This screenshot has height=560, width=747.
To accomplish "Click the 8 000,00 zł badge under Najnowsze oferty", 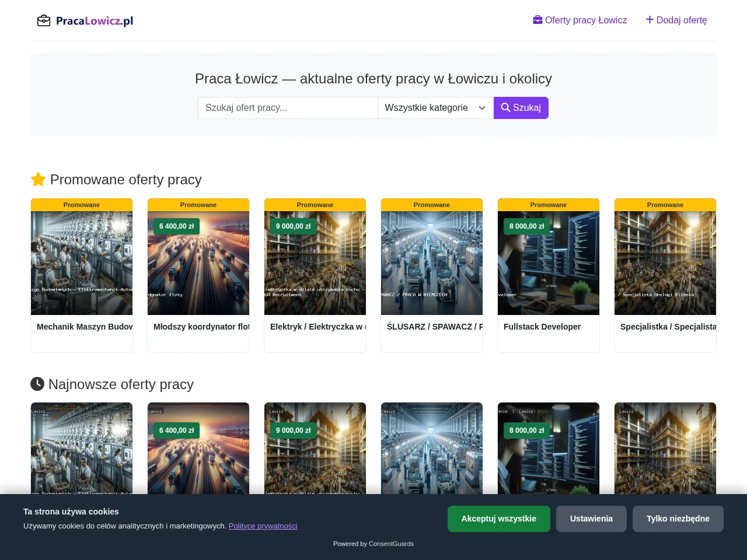I will [x=527, y=430].
